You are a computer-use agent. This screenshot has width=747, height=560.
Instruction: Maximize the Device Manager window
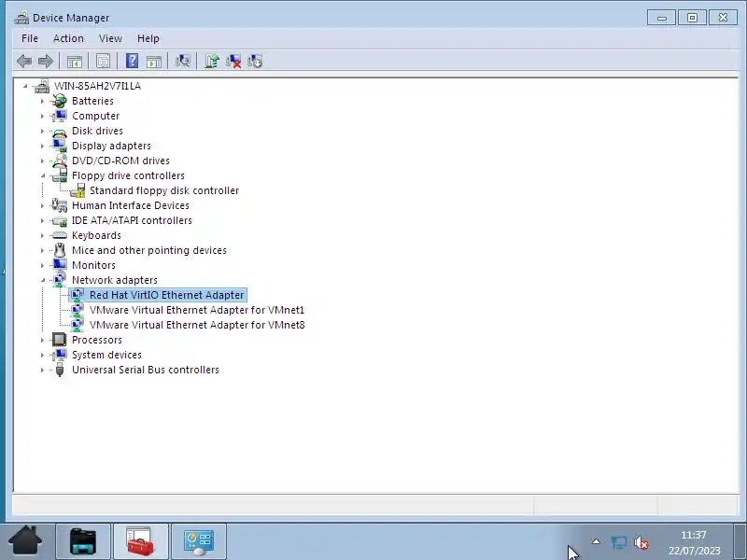(x=692, y=18)
